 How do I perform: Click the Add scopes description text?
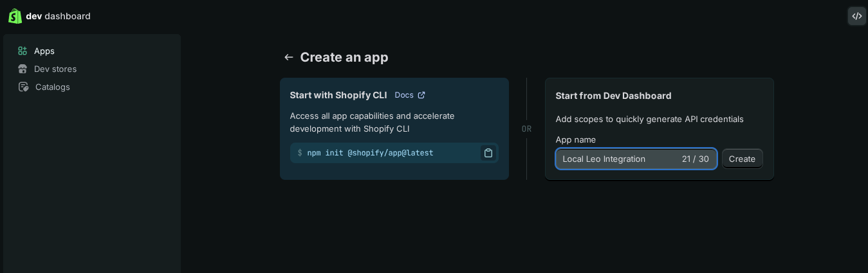pyautogui.click(x=649, y=119)
